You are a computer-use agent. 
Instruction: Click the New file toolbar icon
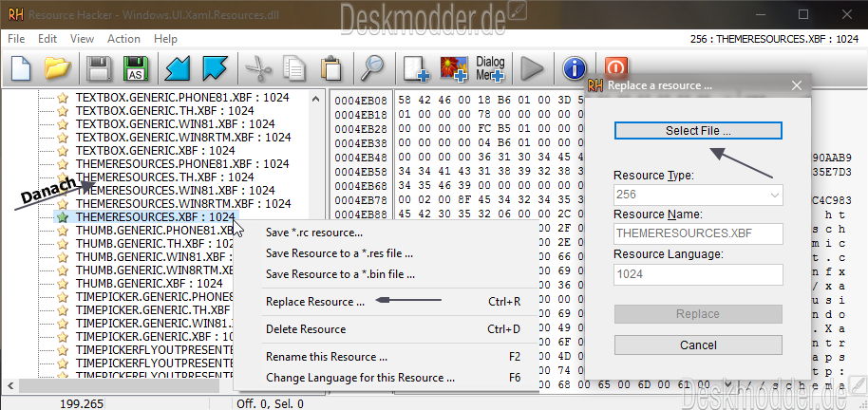[x=21, y=69]
